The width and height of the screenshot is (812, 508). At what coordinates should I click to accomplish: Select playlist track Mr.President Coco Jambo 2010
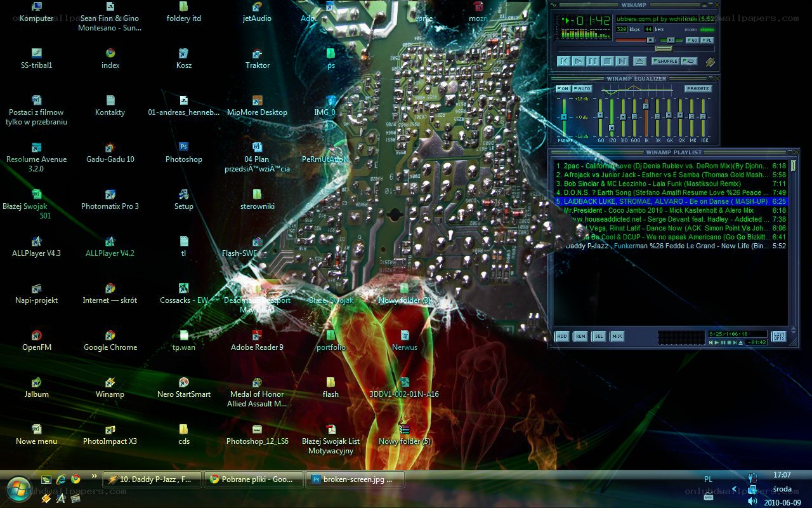(x=671, y=210)
